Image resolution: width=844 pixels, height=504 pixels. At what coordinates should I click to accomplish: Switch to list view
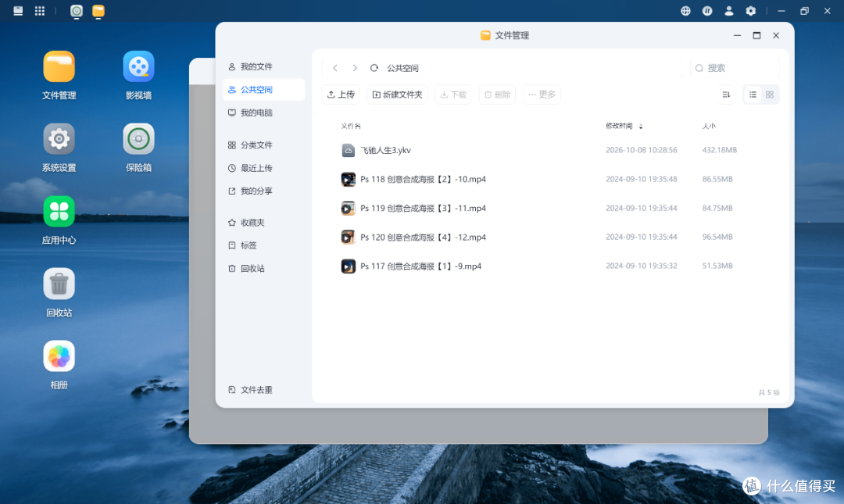(x=753, y=95)
